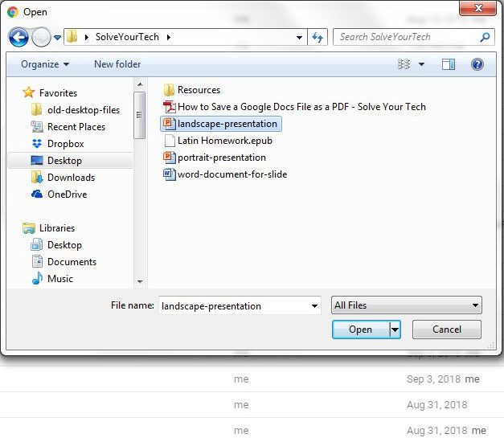Select the portrait-presentation file
504x438 pixels.
coord(221,158)
